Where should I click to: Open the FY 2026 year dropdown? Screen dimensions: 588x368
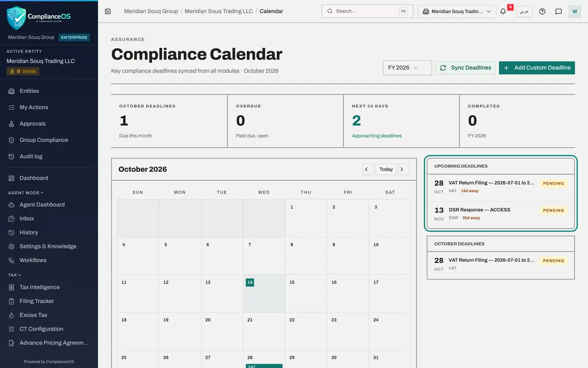(x=407, y=68)
